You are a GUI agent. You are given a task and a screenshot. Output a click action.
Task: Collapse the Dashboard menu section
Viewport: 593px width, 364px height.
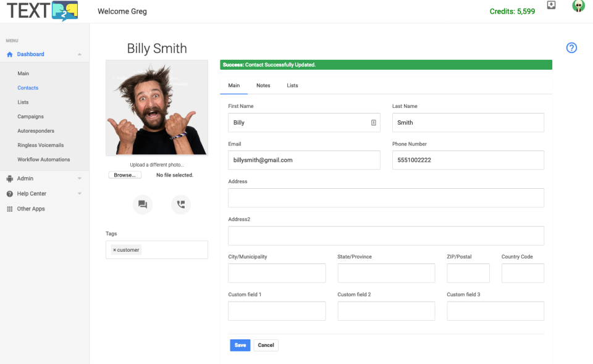pos(80,54)
